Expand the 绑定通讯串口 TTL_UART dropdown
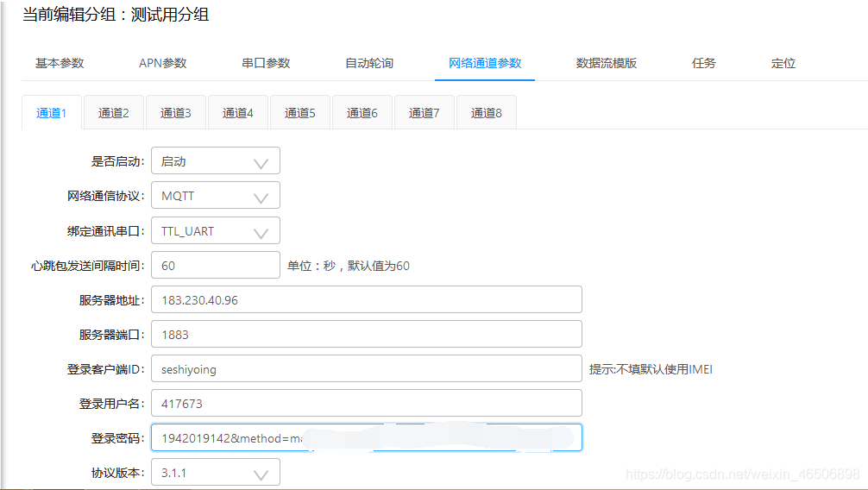Viewport: 868px width, 490px height. (x=216, y=230)
